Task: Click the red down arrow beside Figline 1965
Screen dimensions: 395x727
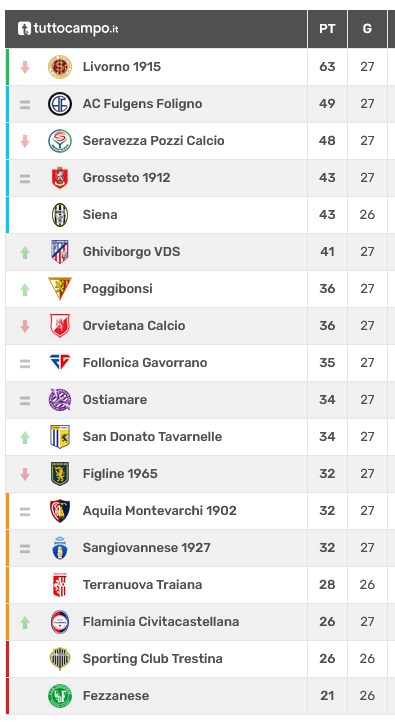Action: tap(25, 474)
